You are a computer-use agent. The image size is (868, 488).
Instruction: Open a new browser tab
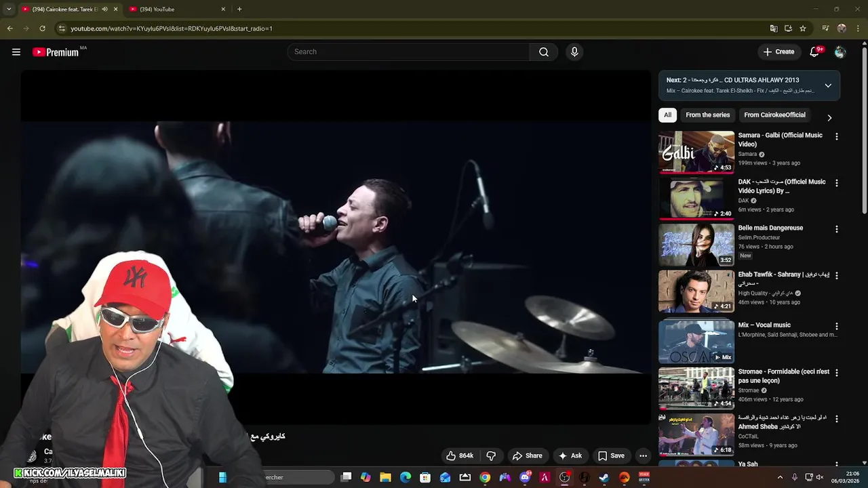[x=239, y=9]
